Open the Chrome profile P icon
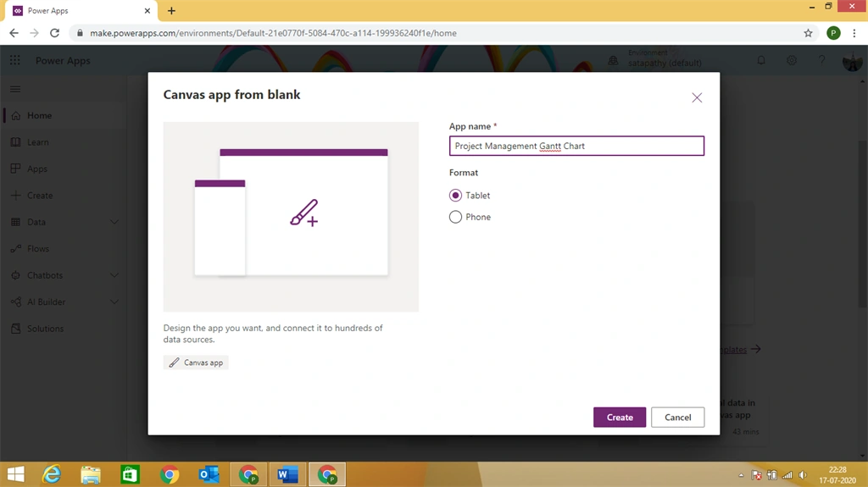 (833, 33)
